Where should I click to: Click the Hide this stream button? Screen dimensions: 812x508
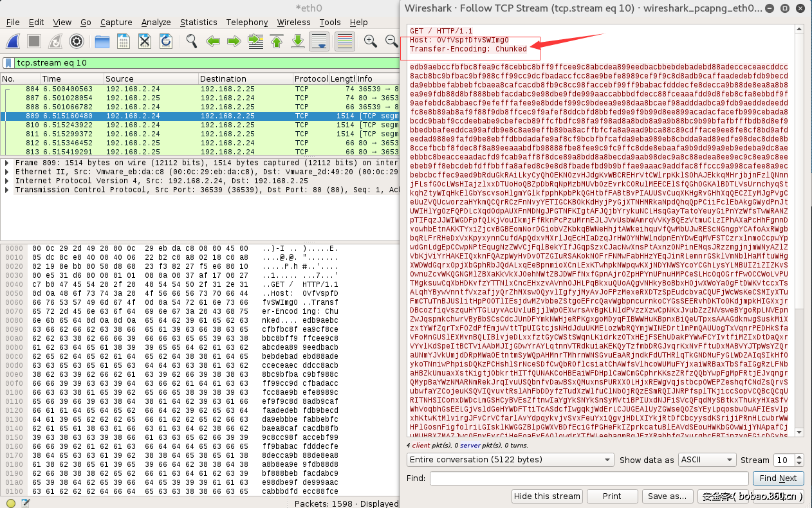click(547, 496)
